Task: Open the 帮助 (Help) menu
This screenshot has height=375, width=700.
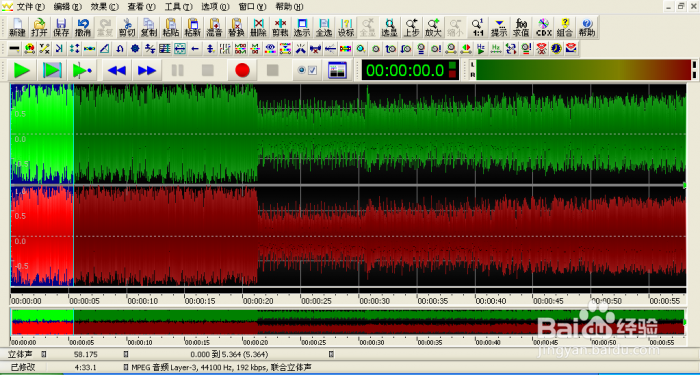Action: 289,7
